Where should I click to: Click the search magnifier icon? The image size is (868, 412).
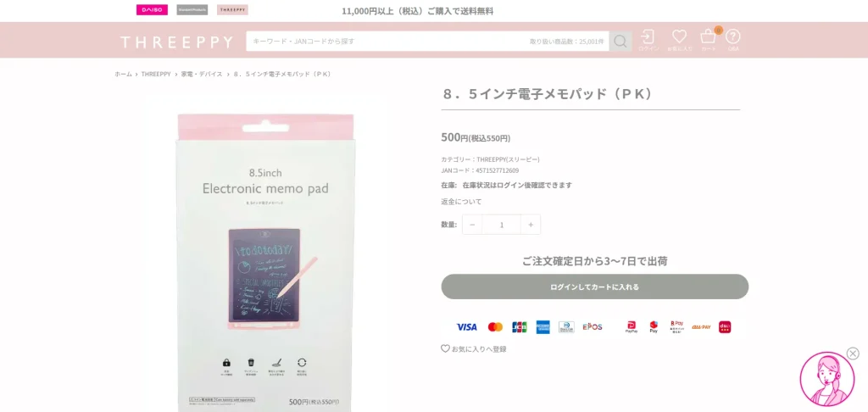click(x=620, y=42)
